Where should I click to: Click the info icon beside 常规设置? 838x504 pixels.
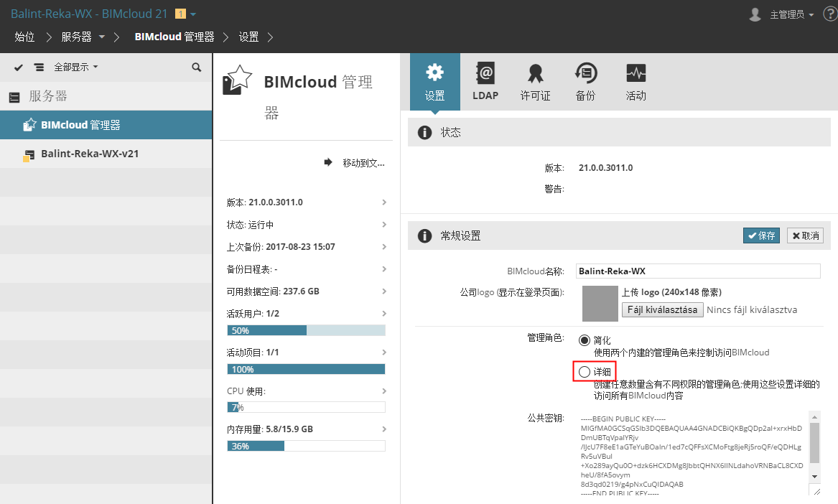pyautogui.click(x=425, y=235)
